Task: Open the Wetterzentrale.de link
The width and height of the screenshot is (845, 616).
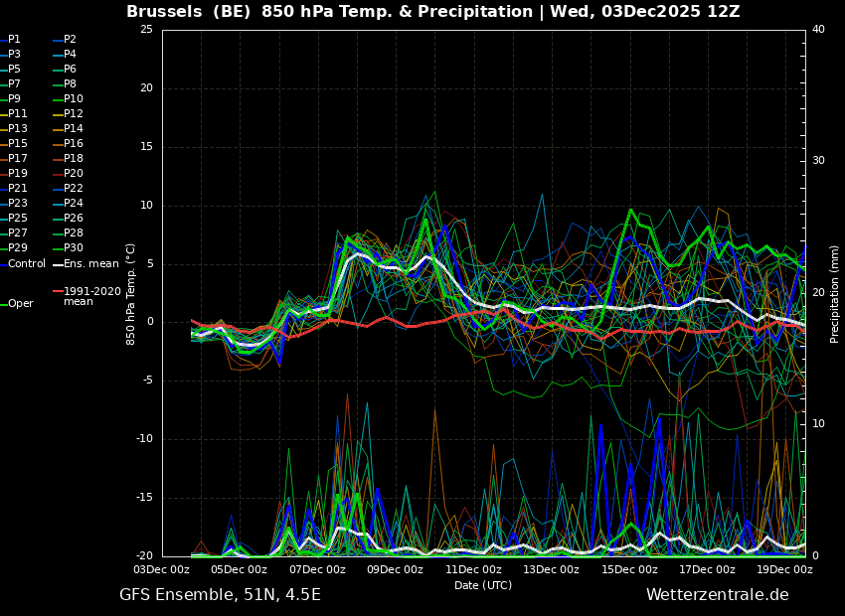Action: pyautogui.click(x=717, y=595)
